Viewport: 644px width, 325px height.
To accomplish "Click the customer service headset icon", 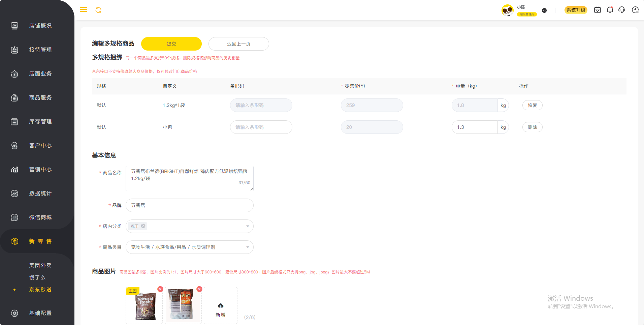I will 622,10.
